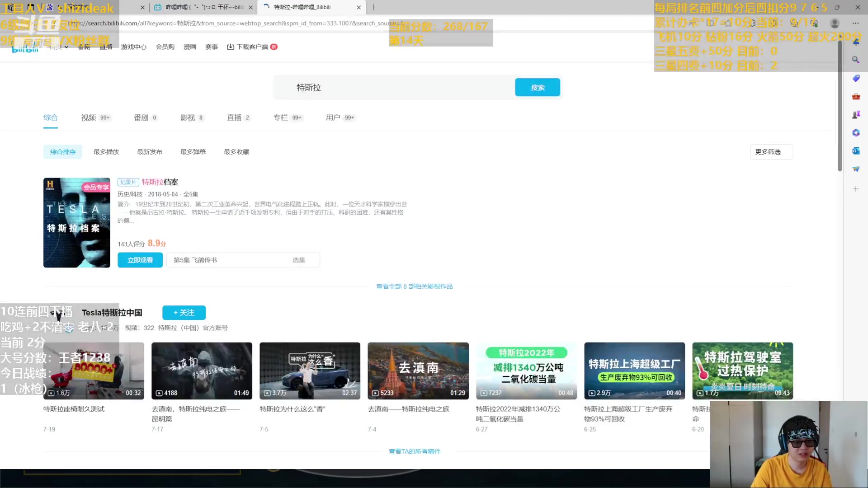
Task: Open episode 第5集 飞鸽传书
Action: coord(195,260)
